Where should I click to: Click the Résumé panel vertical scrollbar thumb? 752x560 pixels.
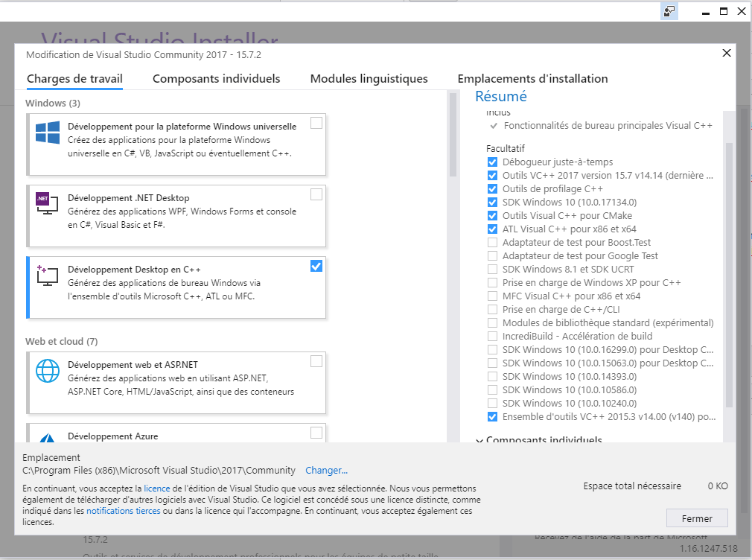click(729, 275)
